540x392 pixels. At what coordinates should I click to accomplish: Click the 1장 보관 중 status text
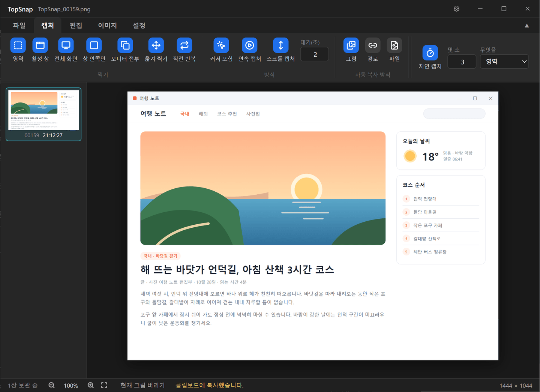coord(23,385)
